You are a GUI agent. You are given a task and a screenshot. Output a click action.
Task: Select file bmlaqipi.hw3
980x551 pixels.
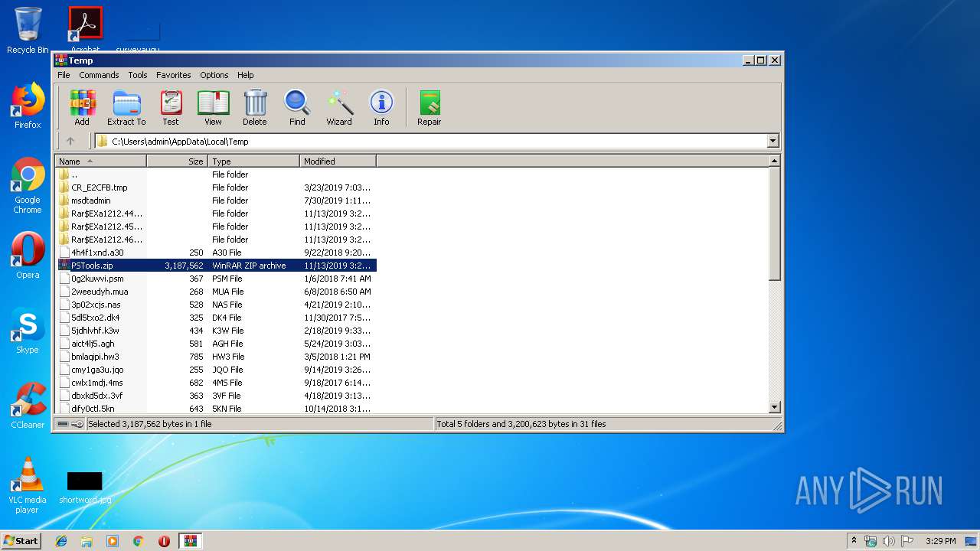click(216, 357)
